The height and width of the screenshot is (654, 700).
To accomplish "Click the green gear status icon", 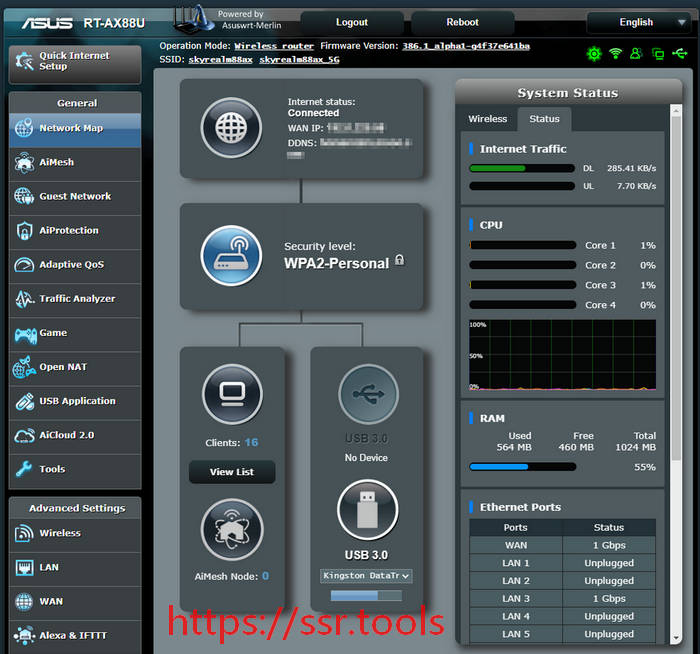I will (x=594, y=53).
